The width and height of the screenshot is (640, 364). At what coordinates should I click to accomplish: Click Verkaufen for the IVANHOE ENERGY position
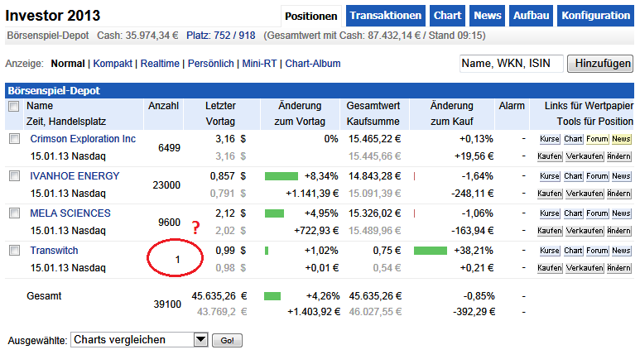coord(585,193)
